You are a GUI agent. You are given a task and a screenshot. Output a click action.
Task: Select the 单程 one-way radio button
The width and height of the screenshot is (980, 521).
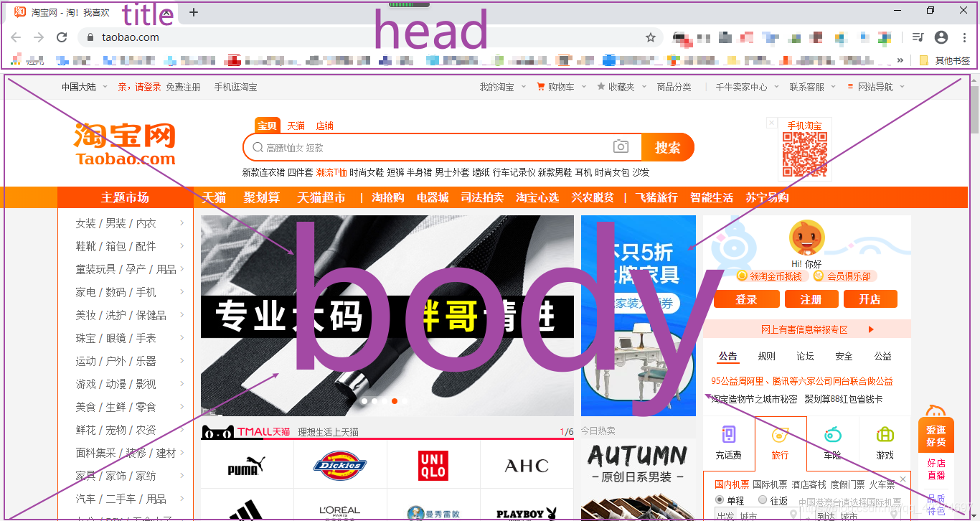(720, 500)
